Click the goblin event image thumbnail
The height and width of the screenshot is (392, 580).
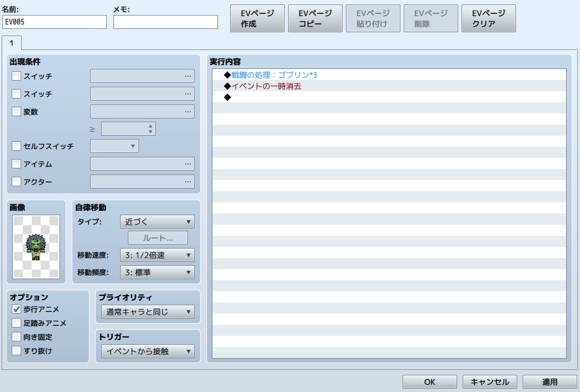coord(36,246)
